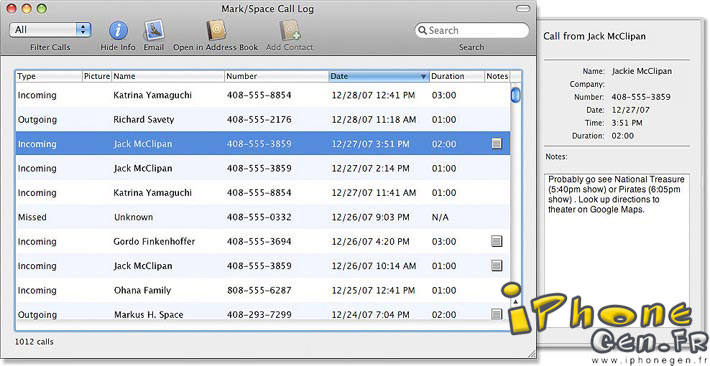Select Jack McClipan 12/27/07 2:14 PM call
This screenshot has height=366, width=710.
tap(263, 169)
